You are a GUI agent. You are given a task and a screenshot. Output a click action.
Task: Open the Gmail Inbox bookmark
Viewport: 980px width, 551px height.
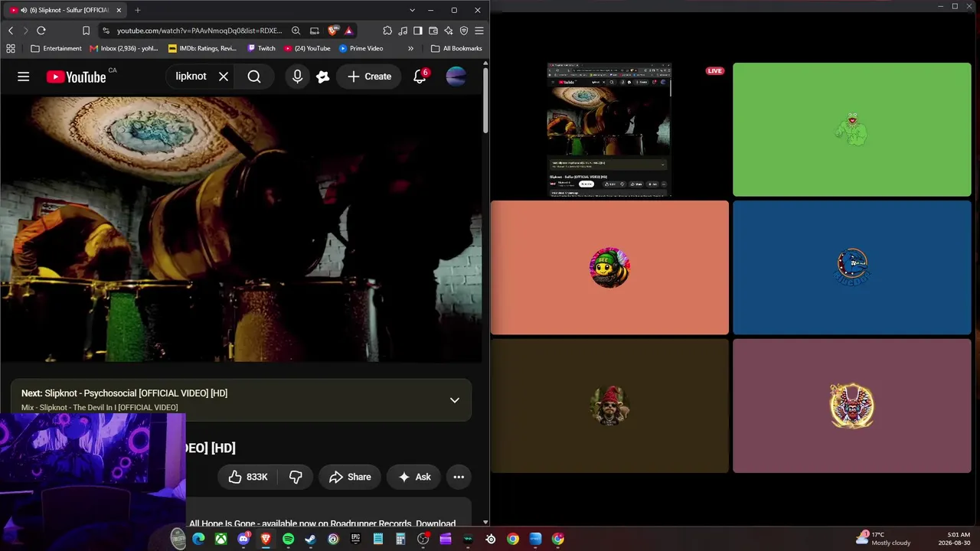(124, 48)
